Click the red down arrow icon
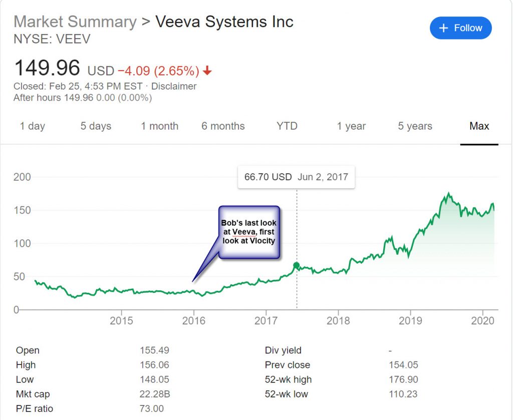 [207, 71]
